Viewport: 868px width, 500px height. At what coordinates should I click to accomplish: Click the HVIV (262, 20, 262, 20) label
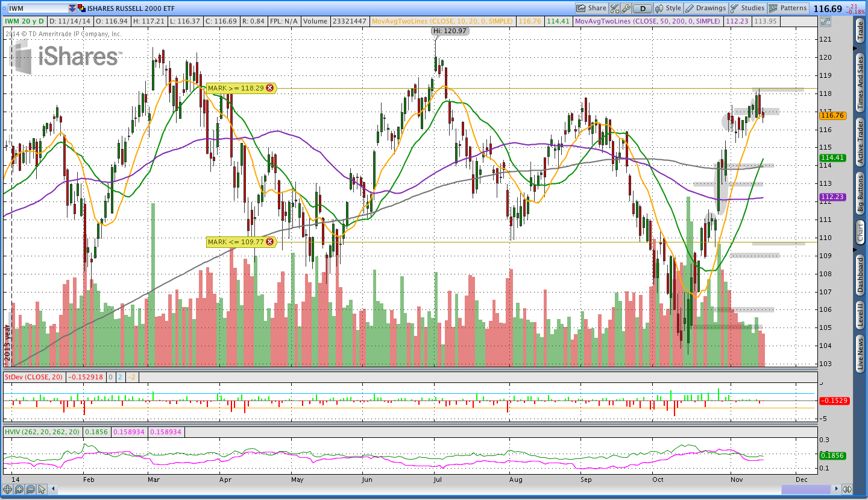[x=42, y=432]
